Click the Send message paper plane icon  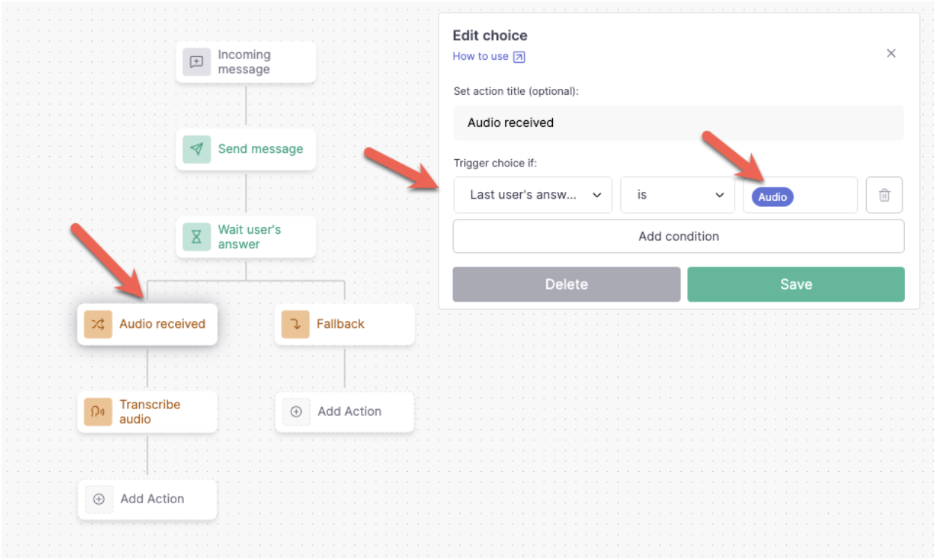click(x=197, y=149)
